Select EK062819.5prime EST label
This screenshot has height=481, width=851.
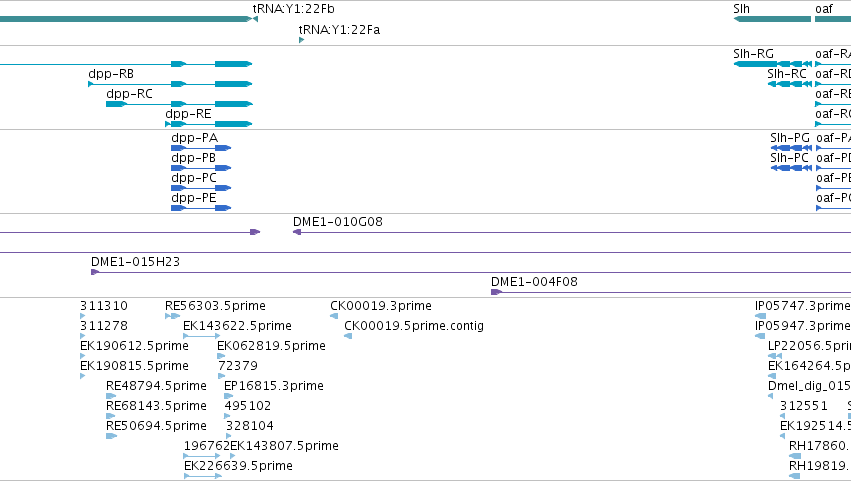[271, 346]
